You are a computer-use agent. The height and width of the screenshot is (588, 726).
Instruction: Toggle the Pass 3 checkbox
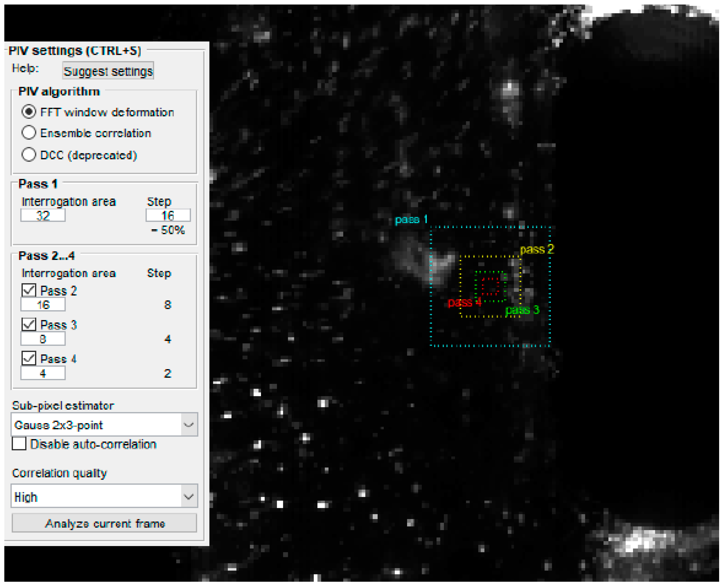tap(29, 324)
